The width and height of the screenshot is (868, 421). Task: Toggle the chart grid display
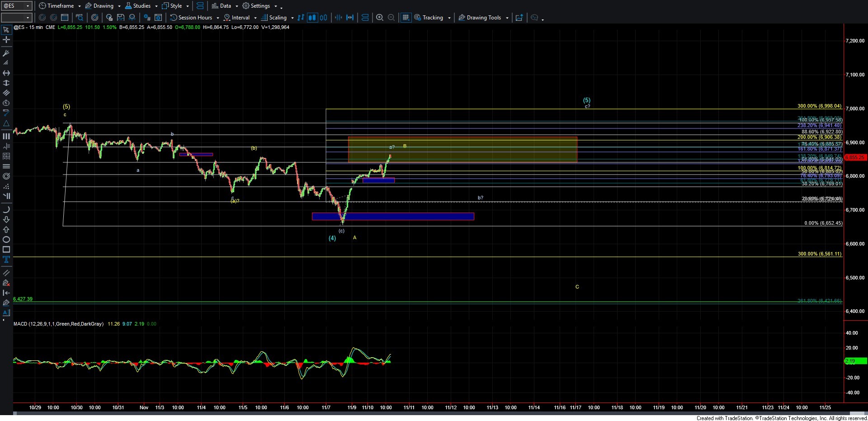pyautogui.click(x=406, y=18)
